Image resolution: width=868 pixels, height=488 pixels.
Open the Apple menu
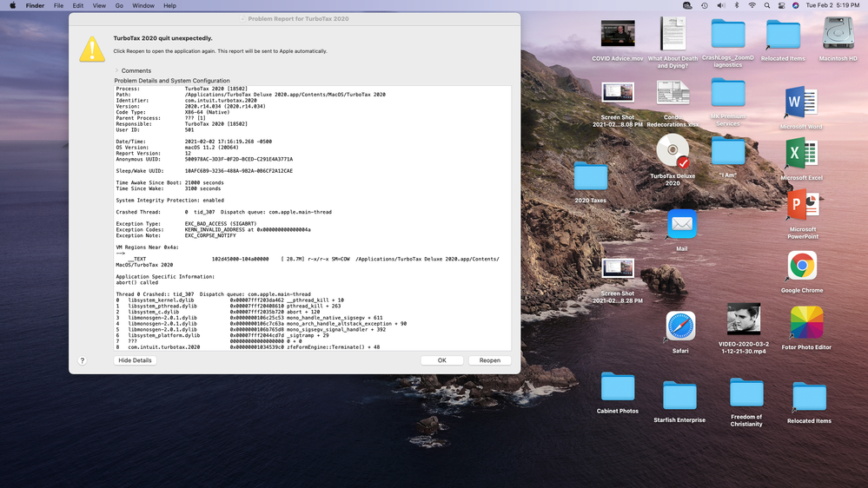pyautogui.click(x=12, y=5)
